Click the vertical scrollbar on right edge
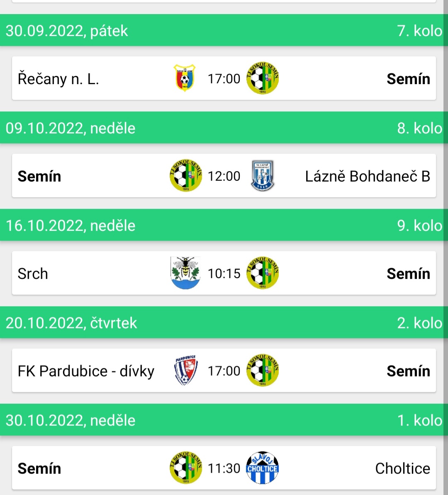Screen dimensions: 448x495 click(x=446, y=247)
